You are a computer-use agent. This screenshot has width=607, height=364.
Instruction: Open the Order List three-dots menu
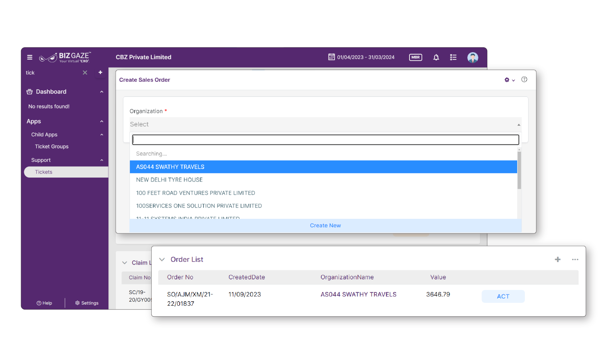(575, 260)
